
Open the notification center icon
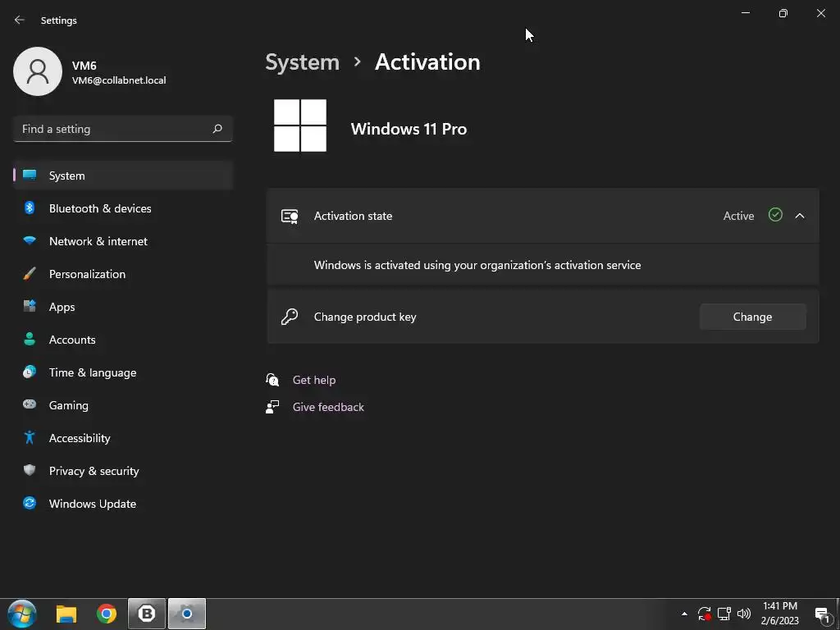(x=822, y=614)
